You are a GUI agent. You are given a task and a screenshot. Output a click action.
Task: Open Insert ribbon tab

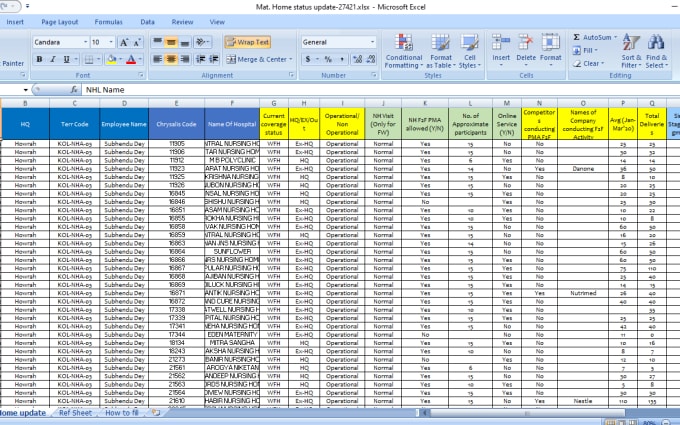pos(15,22)
